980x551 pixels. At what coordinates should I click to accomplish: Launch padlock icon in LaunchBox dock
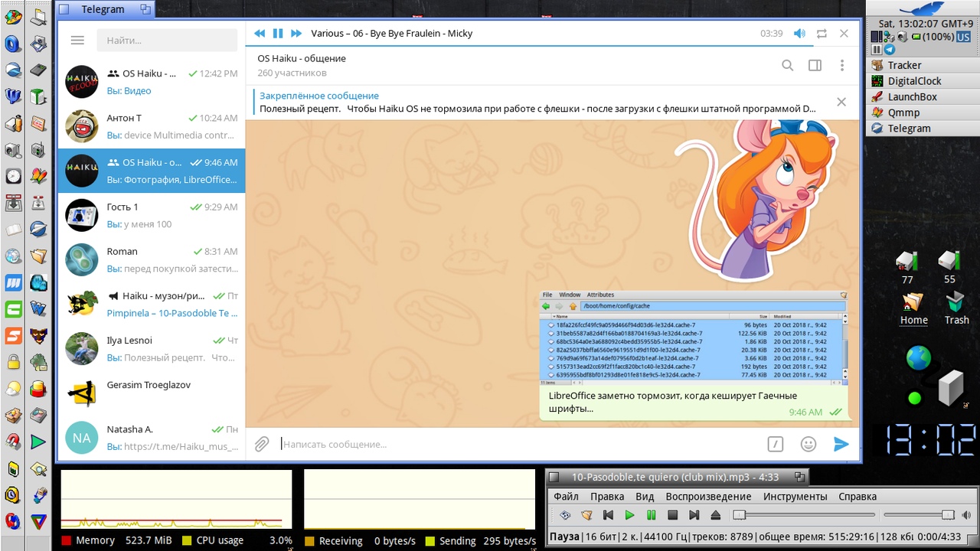pos(13,362)
